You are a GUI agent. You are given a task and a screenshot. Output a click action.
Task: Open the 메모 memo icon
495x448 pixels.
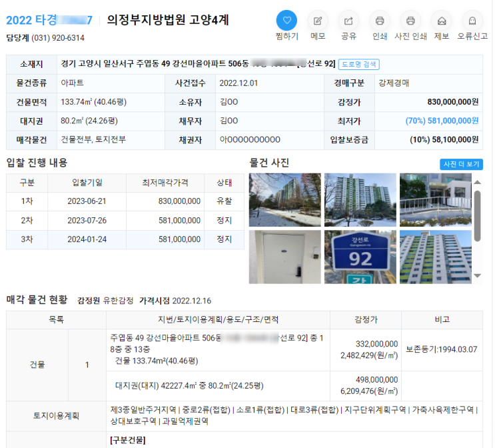318,21
